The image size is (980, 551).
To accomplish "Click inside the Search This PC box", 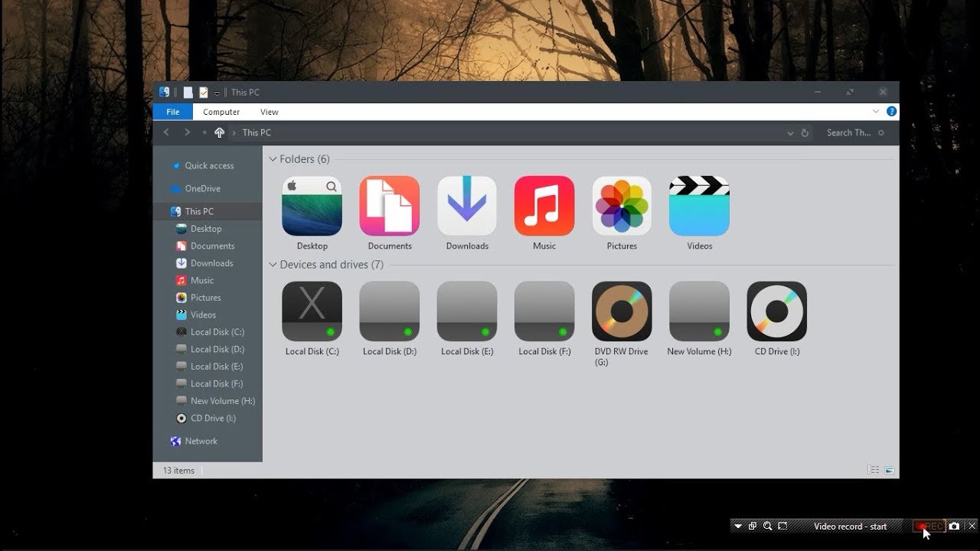I will 850,132.
